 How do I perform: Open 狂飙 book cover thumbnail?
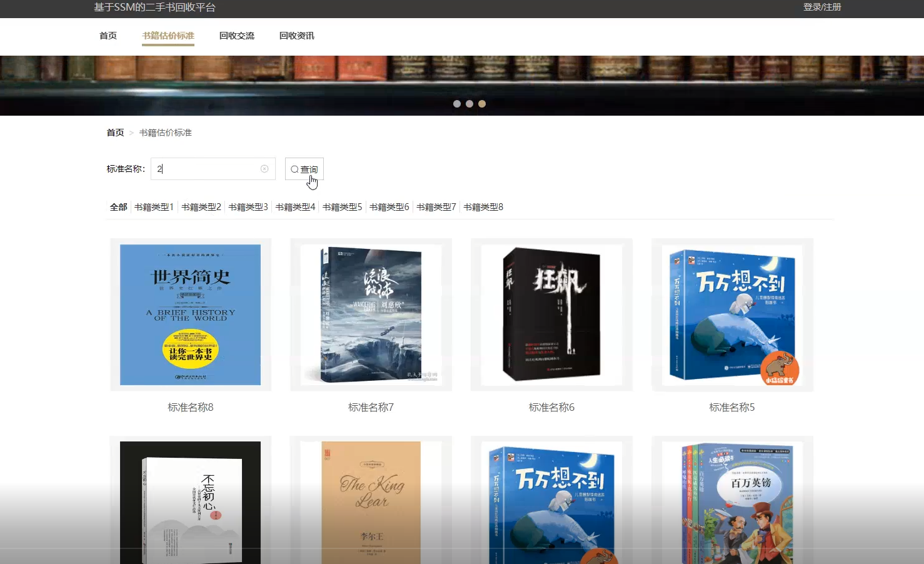pos(551,315)
